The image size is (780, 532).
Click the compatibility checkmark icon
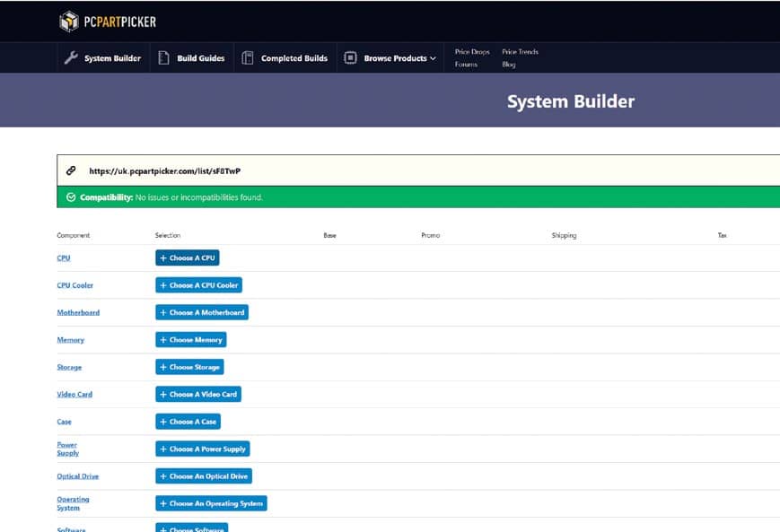click(71, 197)
